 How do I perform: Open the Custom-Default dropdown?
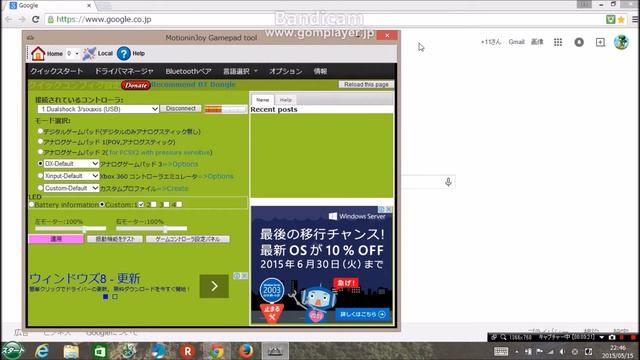[71, 188]
